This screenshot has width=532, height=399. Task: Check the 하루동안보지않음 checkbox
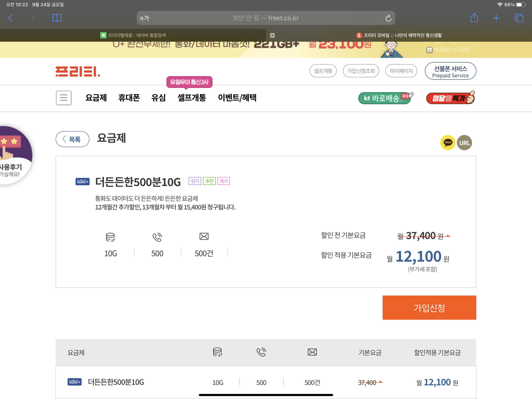[429, 50]
